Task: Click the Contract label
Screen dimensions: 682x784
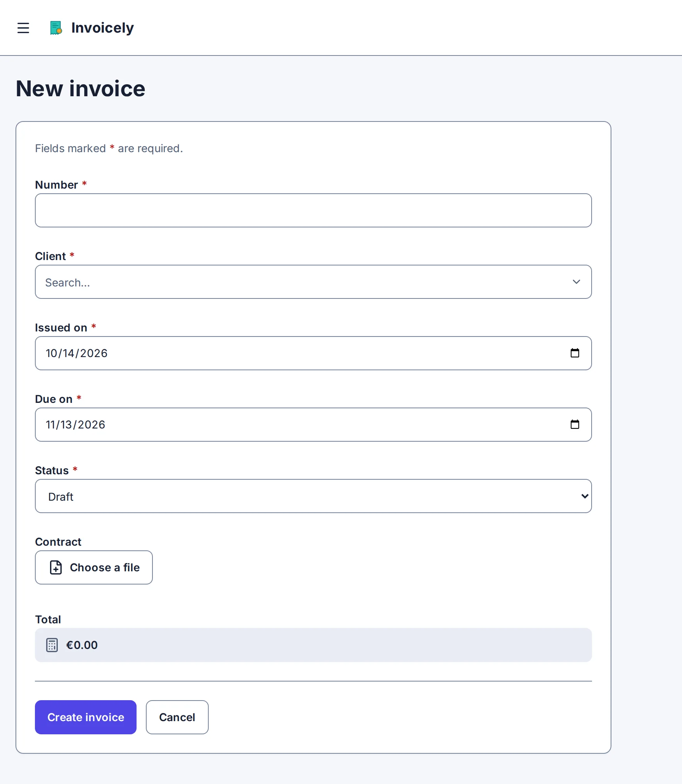Action: (x=58, y=542)
